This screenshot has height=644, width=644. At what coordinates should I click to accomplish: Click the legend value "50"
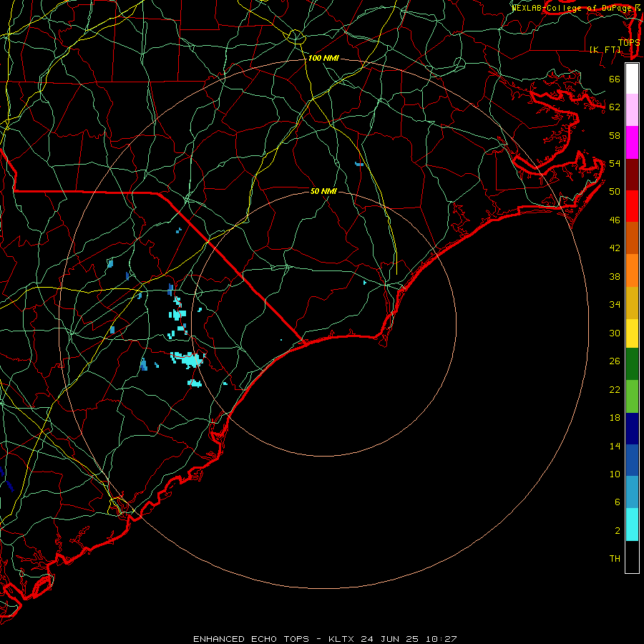[615, 192]
